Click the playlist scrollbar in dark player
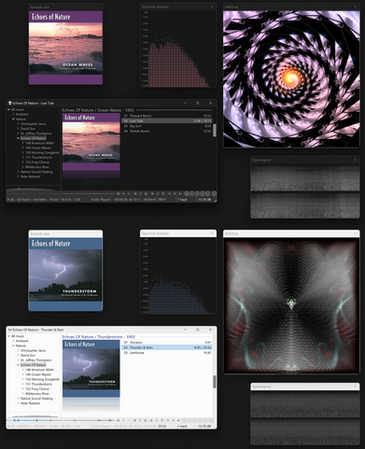The image size is (365, 449). click(214, 130)
